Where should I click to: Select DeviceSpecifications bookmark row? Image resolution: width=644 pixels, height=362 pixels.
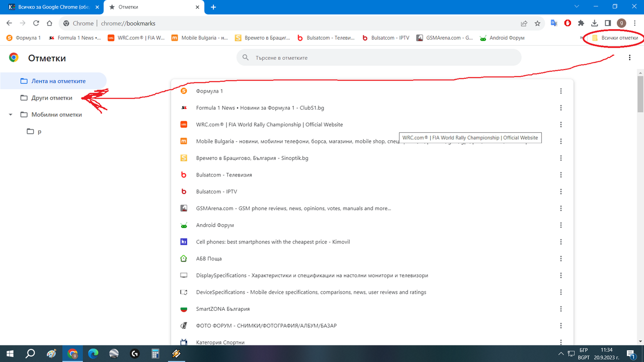(x=372, y=292)
